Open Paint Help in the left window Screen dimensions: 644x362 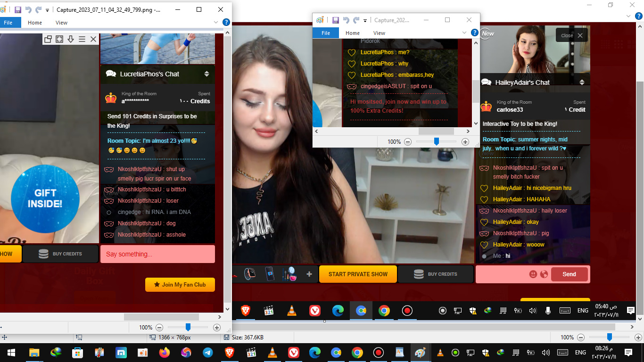[226, 22]
